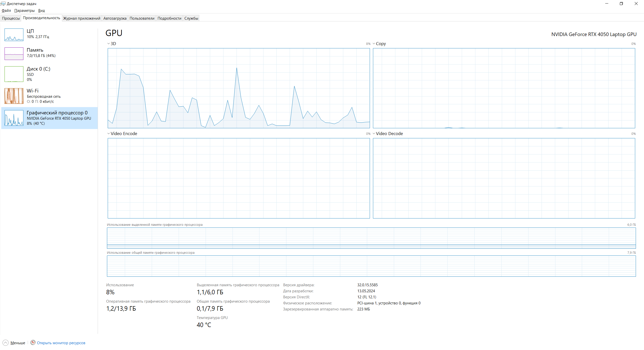Click the Графический процессор 0 graph icon
This screenshot has height=350, width=644.
(x=14, y=118)
